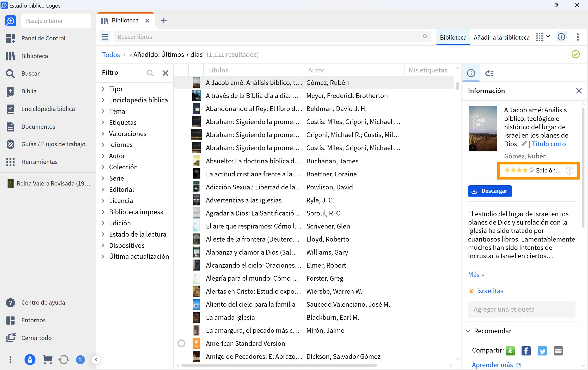588x370 pixels.
Task: Open the three-dot menu at sidebar bottom
Action: point(10,360)
